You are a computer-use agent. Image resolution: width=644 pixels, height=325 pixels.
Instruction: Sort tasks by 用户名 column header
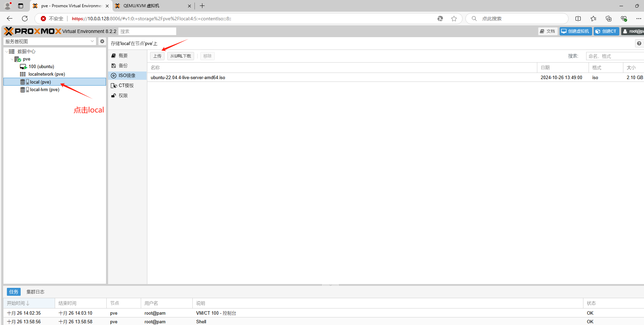167,303
